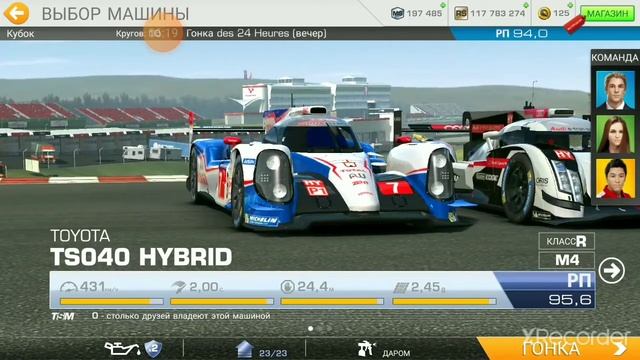This screenshot has width=640, height=360.
Task: Tap the shield x2 badge
Action: click(153, 349)
